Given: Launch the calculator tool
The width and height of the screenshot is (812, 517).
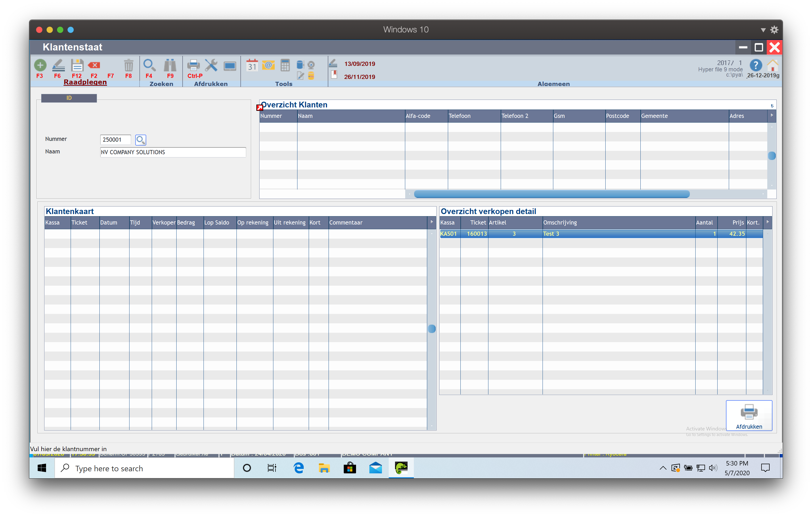Looking at the screenshot, I should pyautogui.click(x=285, y=65).
